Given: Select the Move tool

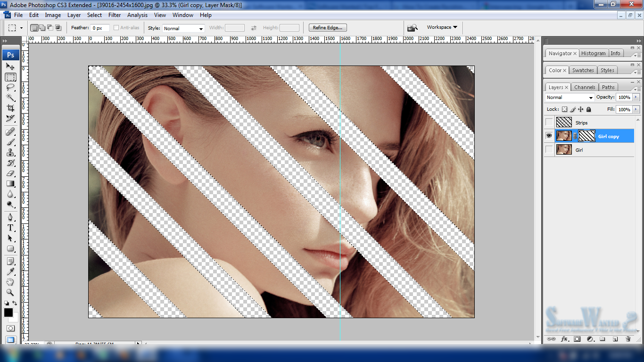Looking at the screenshot, I should pyautogui.click(x=10, y=66).
